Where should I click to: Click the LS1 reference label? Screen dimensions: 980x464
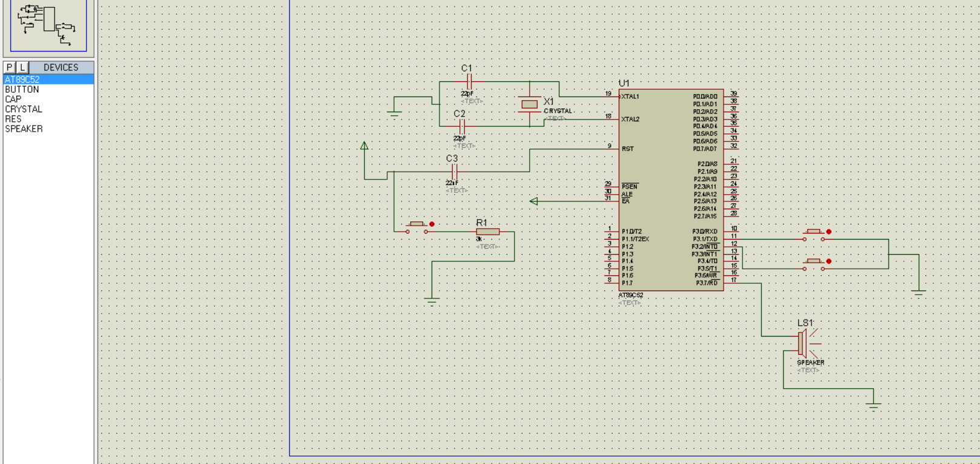[x=805, y=323]
